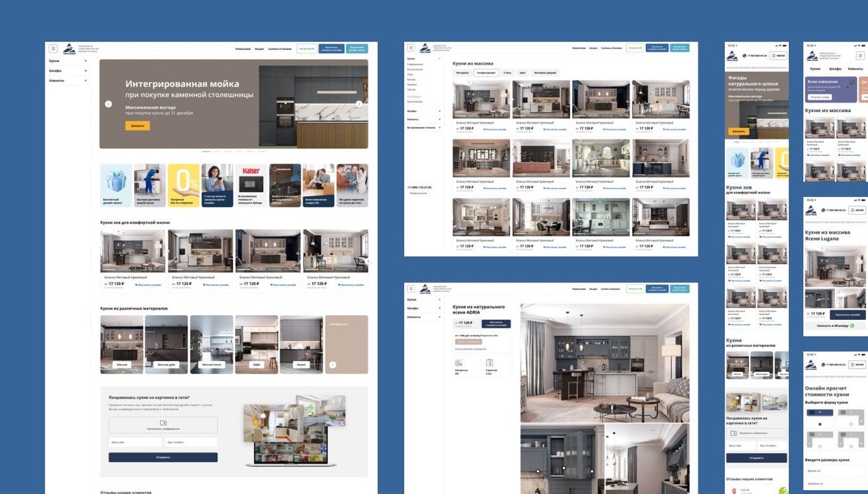
Task: Tap the yellow Заказать button on the mobile home screen
Action: (x=738, y=131)
